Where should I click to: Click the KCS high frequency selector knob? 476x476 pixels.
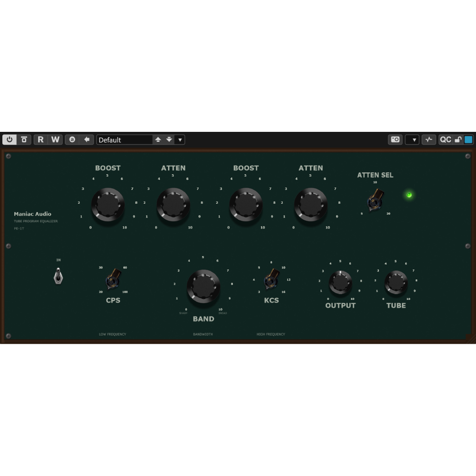(x=271, y=279)
